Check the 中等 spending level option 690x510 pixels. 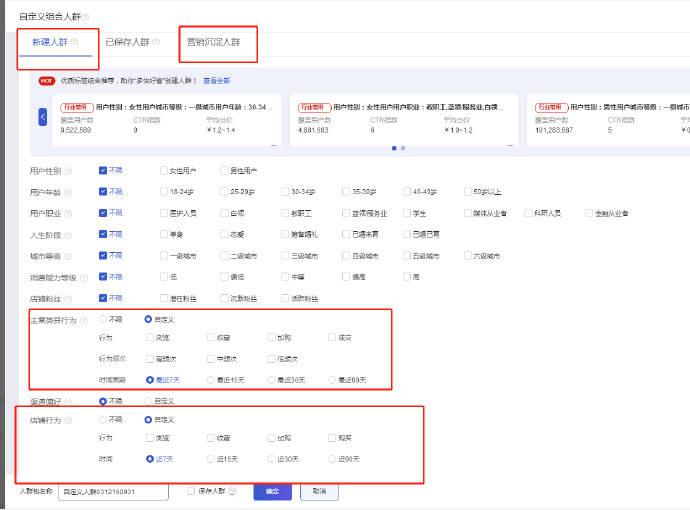[x=285, y=276]
